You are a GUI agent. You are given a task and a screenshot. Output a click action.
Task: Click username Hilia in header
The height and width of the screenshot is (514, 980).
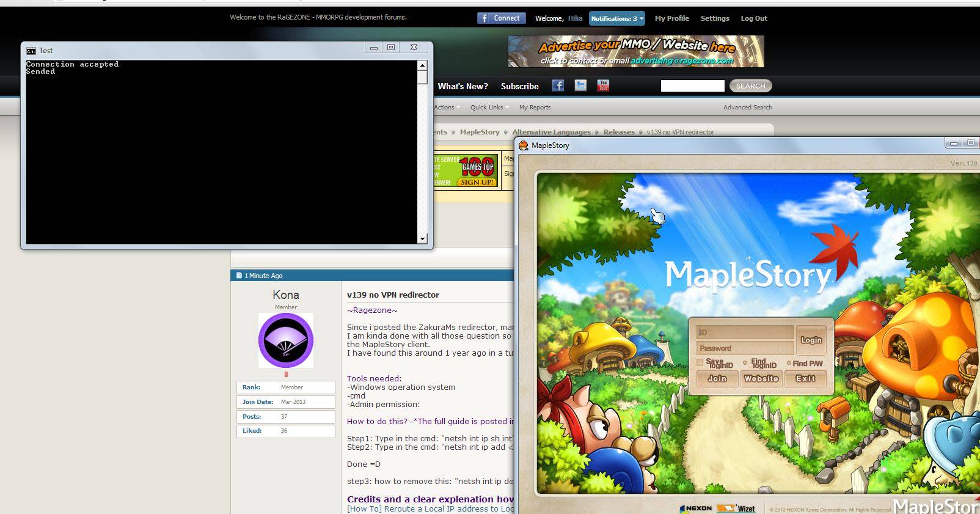click(575, 18)
